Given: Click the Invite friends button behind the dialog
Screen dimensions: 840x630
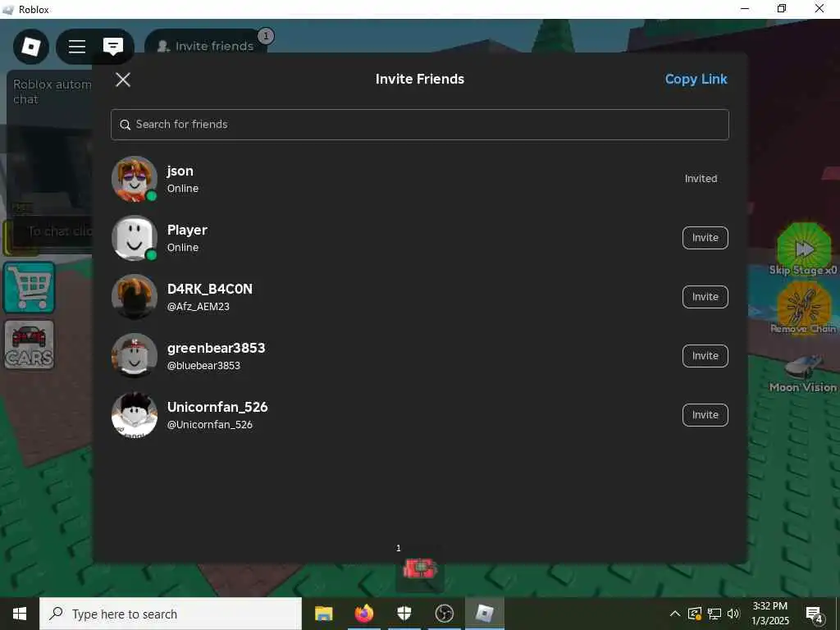Looking at the screenshot, I should tap(206, 47).
